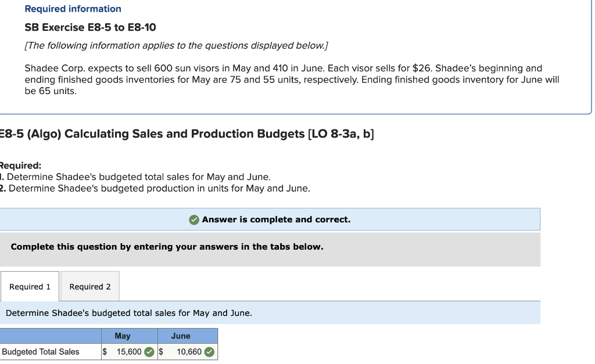Select the June budgeted sales input field

tap(188, 352)
